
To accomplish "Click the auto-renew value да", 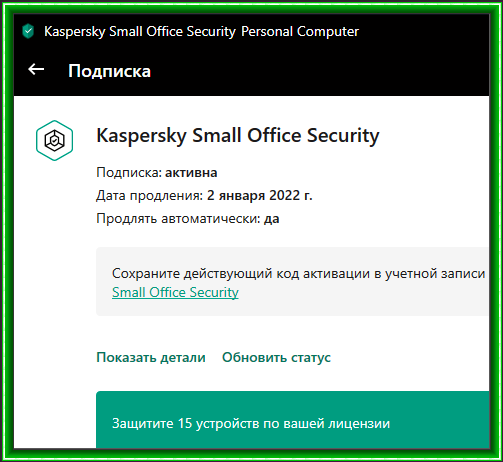I will [272, 219].
